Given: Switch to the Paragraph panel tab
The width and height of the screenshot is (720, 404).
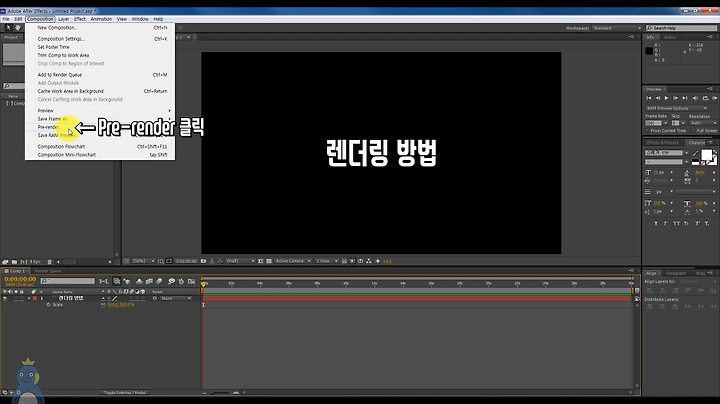Looking at the screenshot, I should [675, 273].
